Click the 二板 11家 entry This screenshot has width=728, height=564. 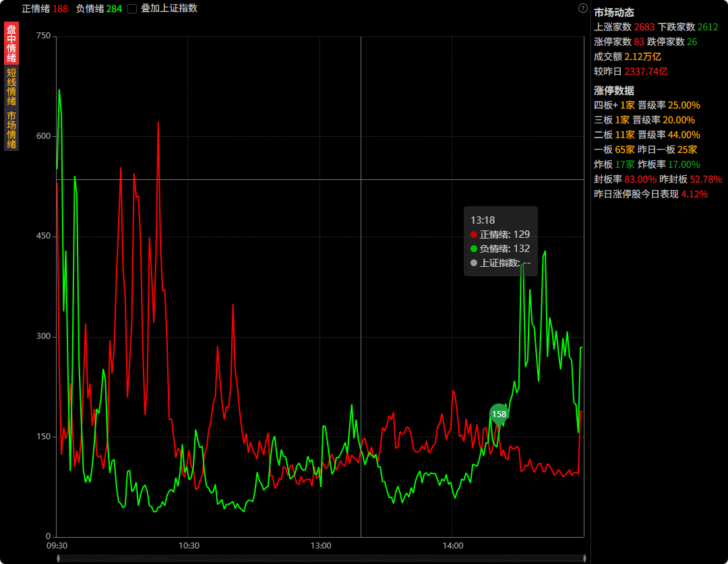(x=614, y=135)
